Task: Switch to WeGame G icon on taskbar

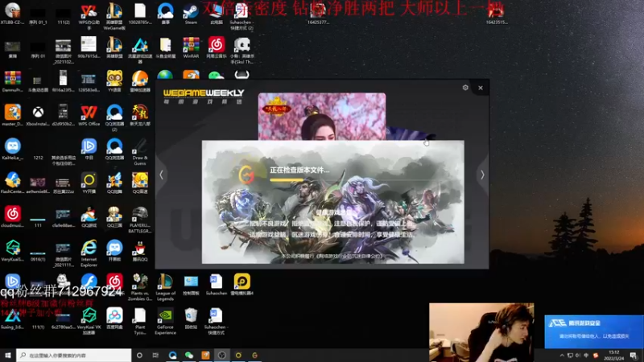Action: (254, 355)
